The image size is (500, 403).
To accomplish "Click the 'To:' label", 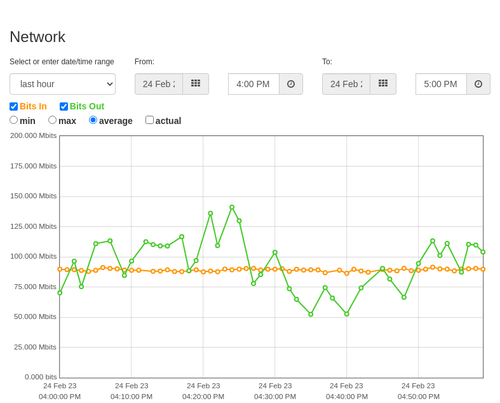I will coord(327,62).
